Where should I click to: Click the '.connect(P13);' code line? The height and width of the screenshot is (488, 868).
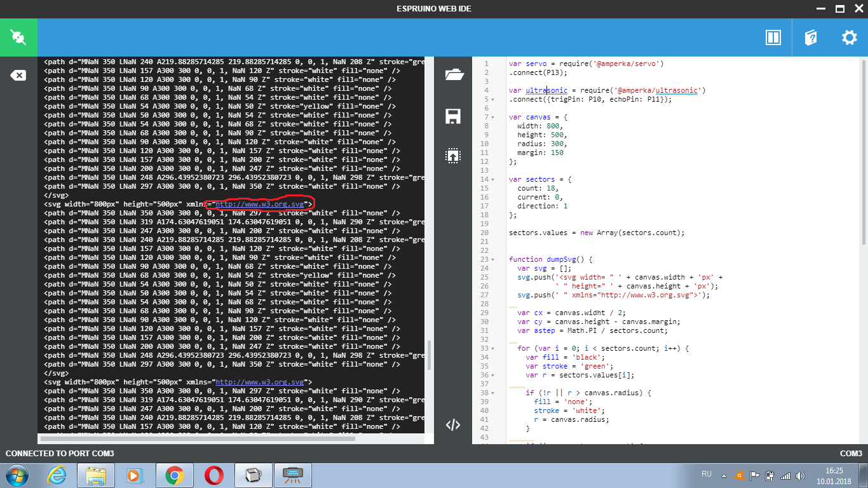538,72
